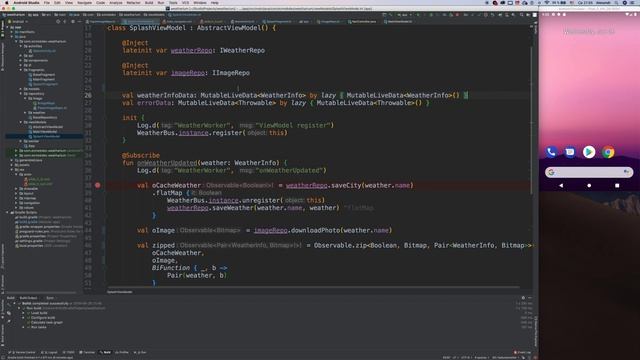Click the red Stop icon in toolbar

(x=457, y=15)
